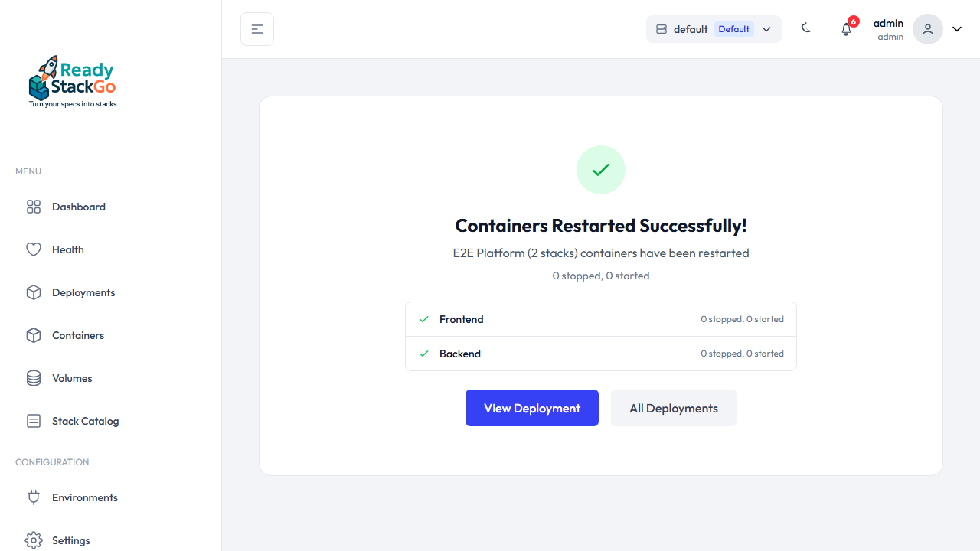Click the Dashboard grid icon
This screenshot has width=980, height=551.
(x=34, y=207)
